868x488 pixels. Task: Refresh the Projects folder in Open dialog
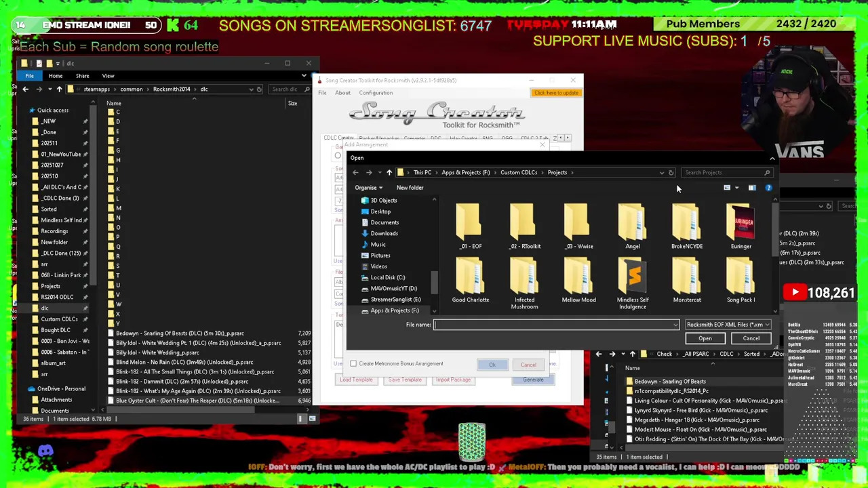click(x=671, y=172)
